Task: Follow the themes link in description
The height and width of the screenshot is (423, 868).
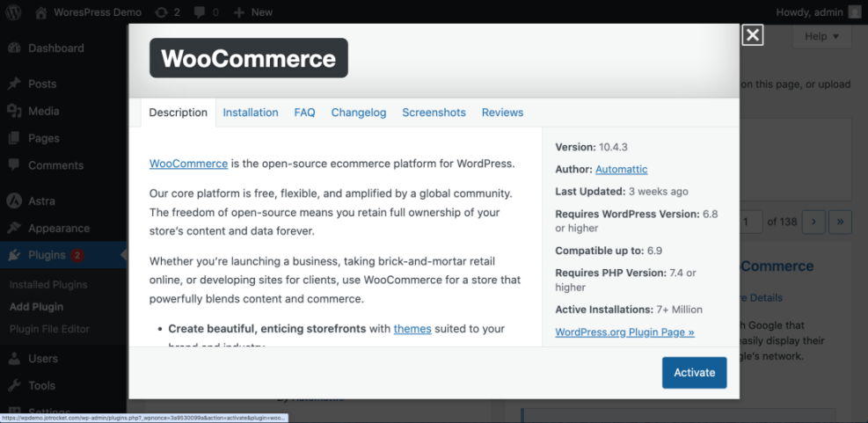Action: (412, 328)
